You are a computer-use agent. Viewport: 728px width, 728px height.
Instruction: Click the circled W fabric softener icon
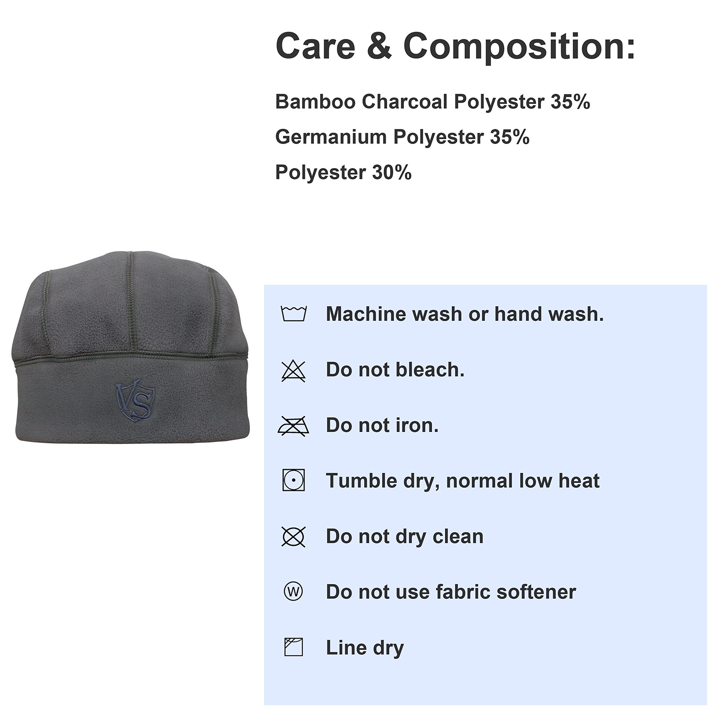(293, 591)
